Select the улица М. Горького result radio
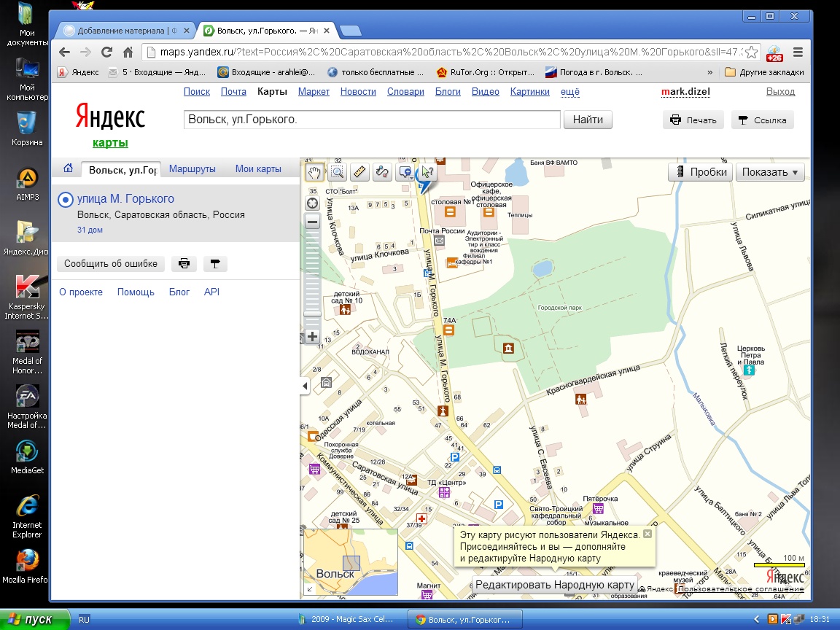Screen dimensions: 840x630 pyautogui.click(x=66, y=200)
